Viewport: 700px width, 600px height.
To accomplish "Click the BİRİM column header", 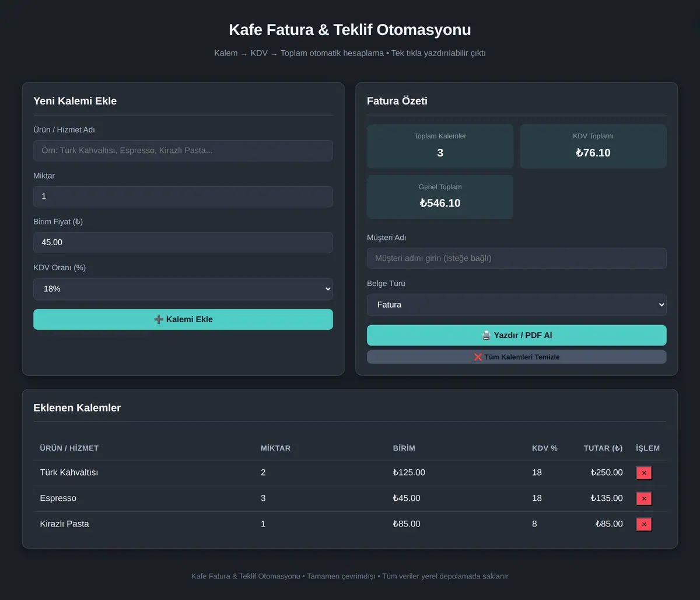I will tap(404, 448).
